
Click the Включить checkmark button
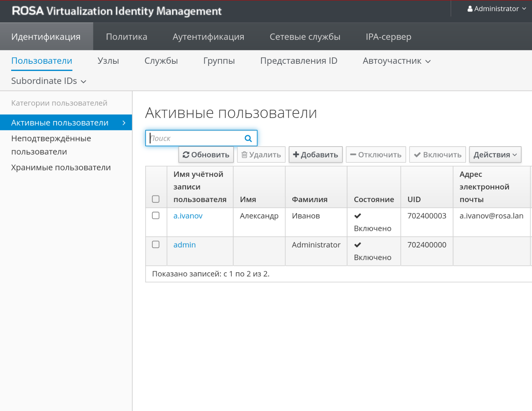pyautogui.click(x=437, y=155)
